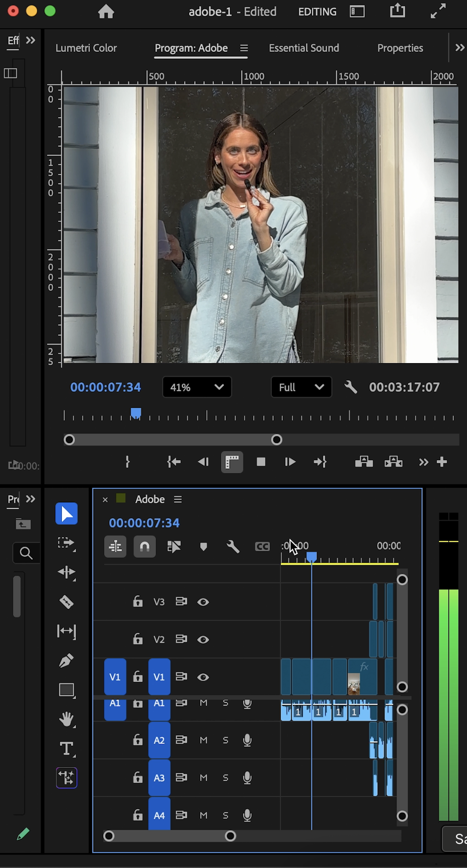
Task: Stop playback
Action: click(261, 462)
